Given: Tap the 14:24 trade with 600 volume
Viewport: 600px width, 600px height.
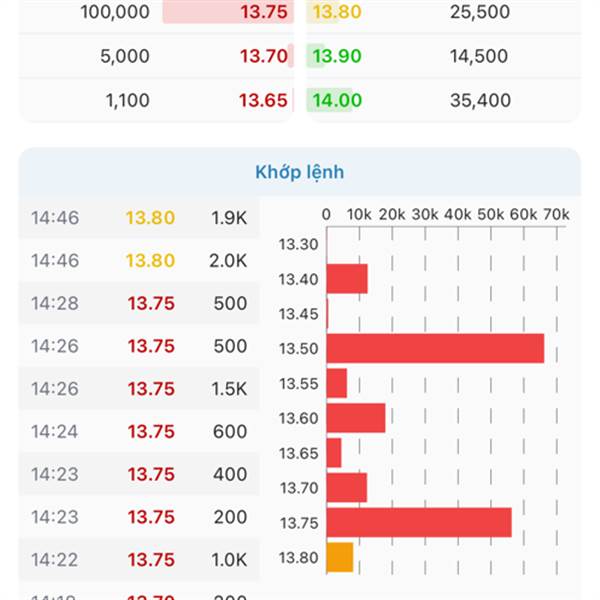Looking at the screenshot, I should [x=138, y=432].
